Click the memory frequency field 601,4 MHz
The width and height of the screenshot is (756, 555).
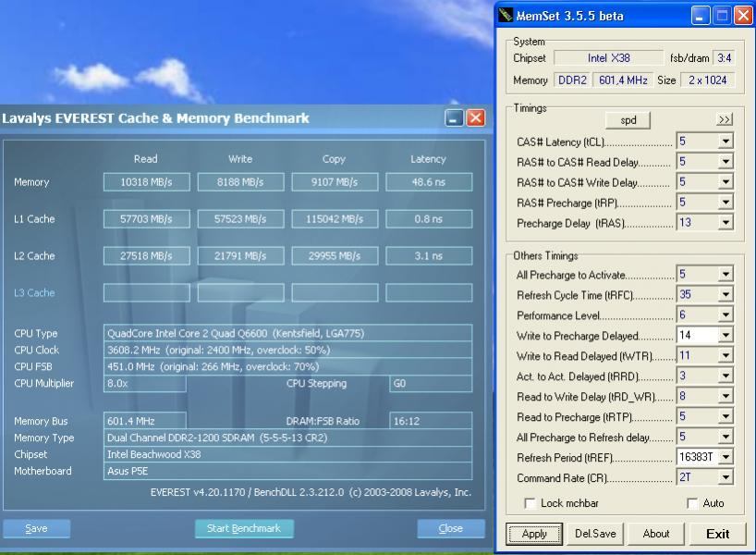pos(623,80)
